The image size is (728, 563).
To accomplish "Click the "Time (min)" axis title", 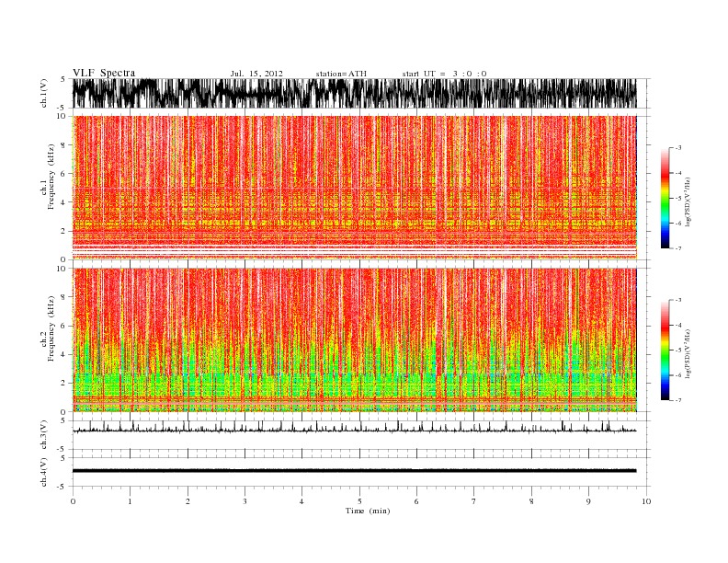I will (368, 511).
